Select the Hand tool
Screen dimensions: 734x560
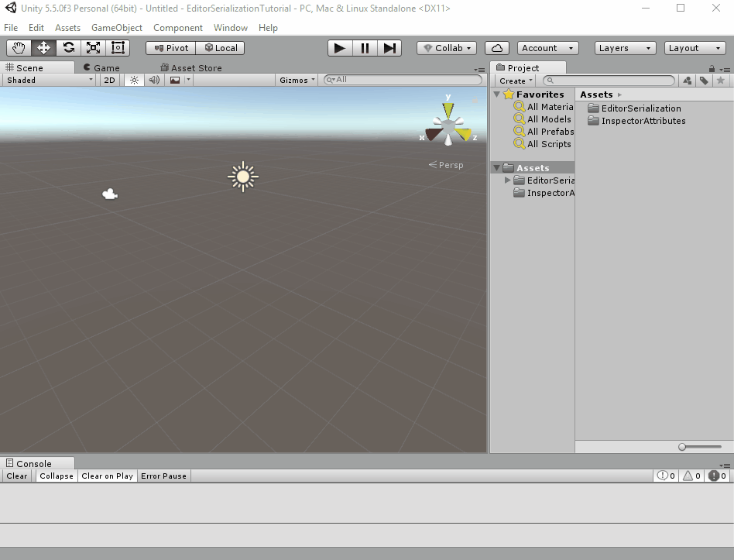(x=19, y=47)
